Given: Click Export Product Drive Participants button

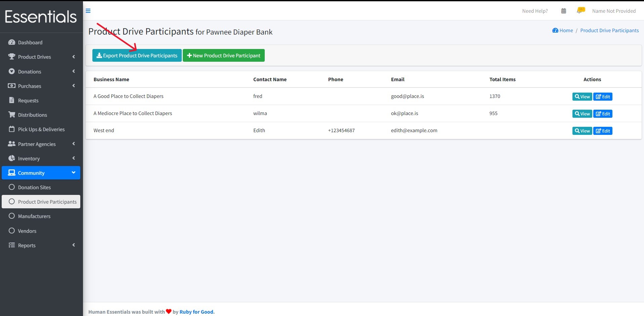Looking at the screenshot, I should [137, 55].
